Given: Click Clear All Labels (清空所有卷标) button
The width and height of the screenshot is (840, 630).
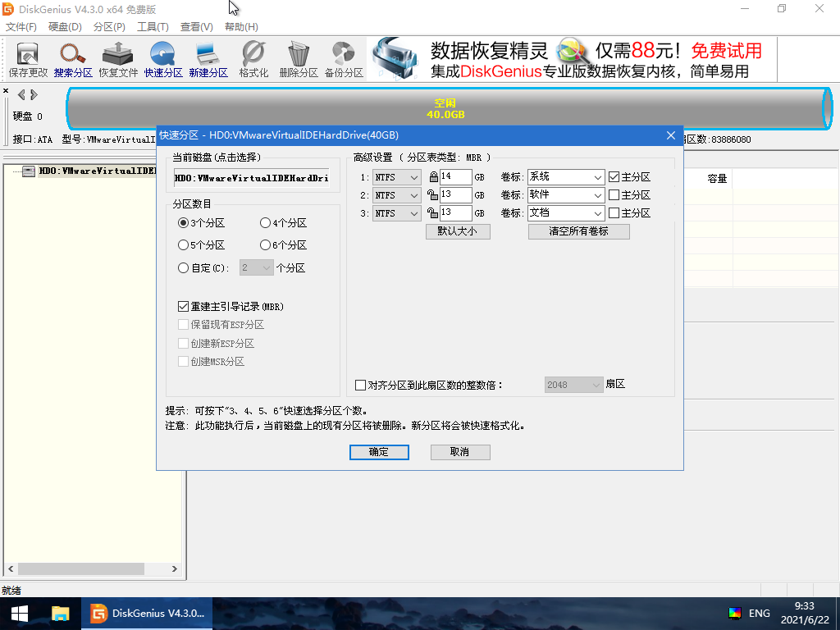Looking at the screenshot, I should click(x=578, y=231).
